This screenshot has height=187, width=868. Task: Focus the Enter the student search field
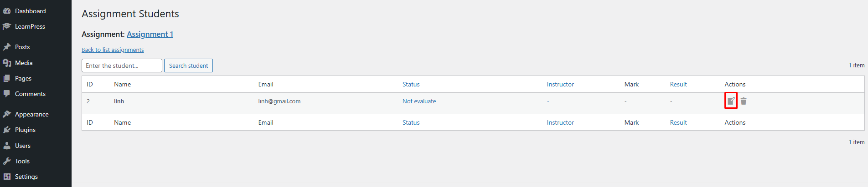click(x=122, y=66)
